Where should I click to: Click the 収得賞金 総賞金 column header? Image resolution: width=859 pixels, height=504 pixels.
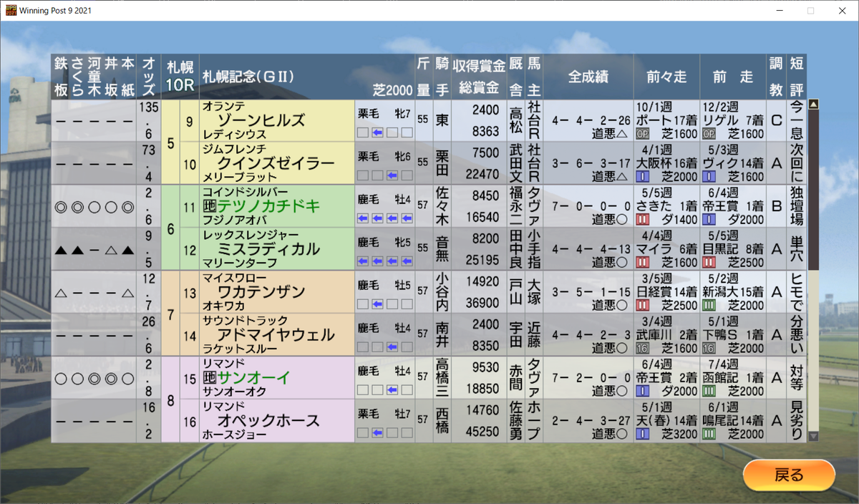pyautogui.click(x=478, y=76)
